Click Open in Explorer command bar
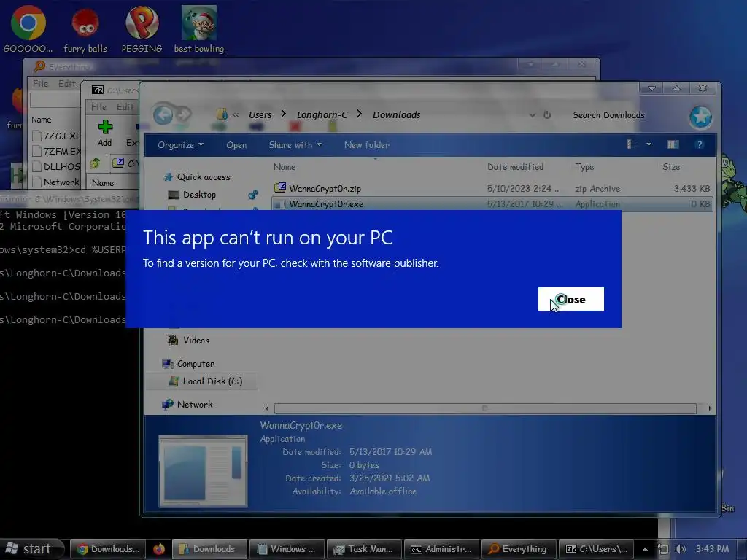This screenshot has height=560, width=747. 236,145
